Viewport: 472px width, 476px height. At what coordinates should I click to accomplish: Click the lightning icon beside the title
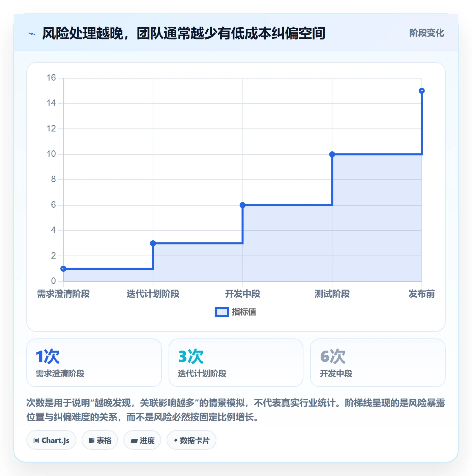[32, 34]
